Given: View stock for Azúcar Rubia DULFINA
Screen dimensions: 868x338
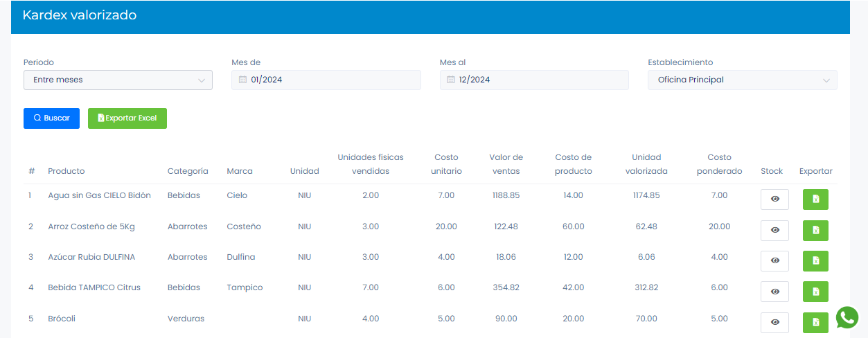Looking at the screenshot, I should coord(774,260).
